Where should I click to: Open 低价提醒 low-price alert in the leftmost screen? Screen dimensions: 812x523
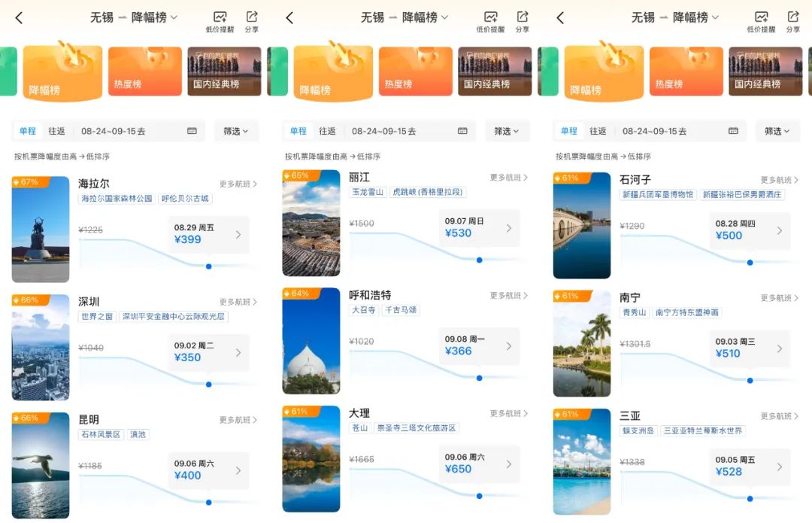coord(219,21)
